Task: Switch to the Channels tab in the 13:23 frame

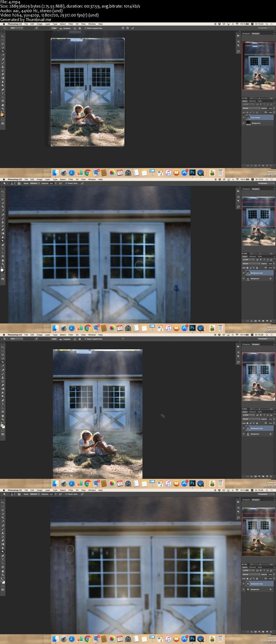Action: coord(252,101)
